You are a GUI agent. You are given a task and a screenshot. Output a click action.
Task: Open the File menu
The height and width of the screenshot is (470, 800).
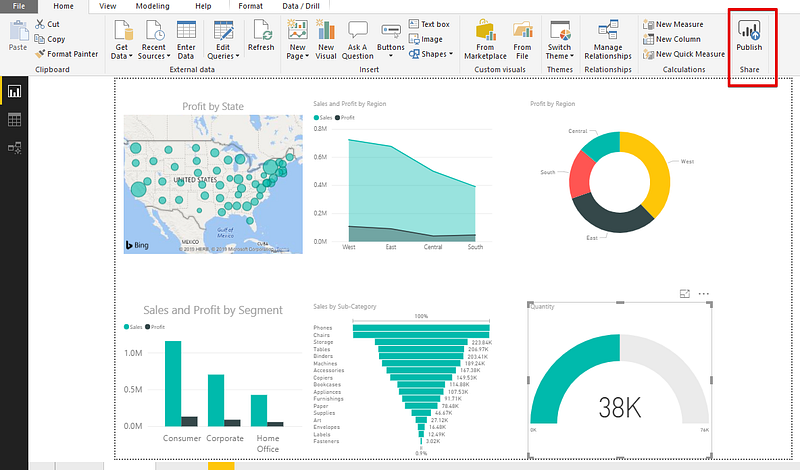[x=19, y=6]
